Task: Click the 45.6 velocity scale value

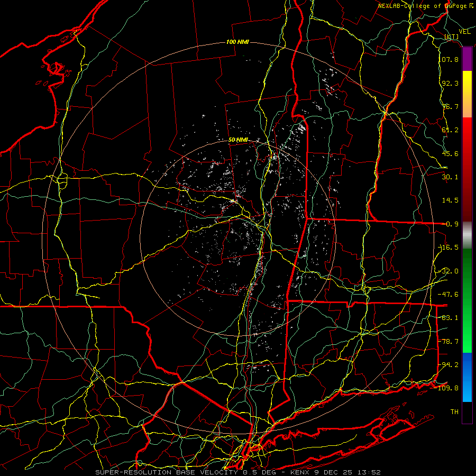Action: [450, 153]
